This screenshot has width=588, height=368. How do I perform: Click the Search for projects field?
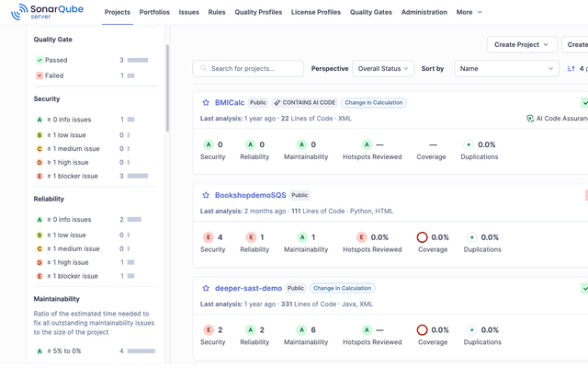248,69
